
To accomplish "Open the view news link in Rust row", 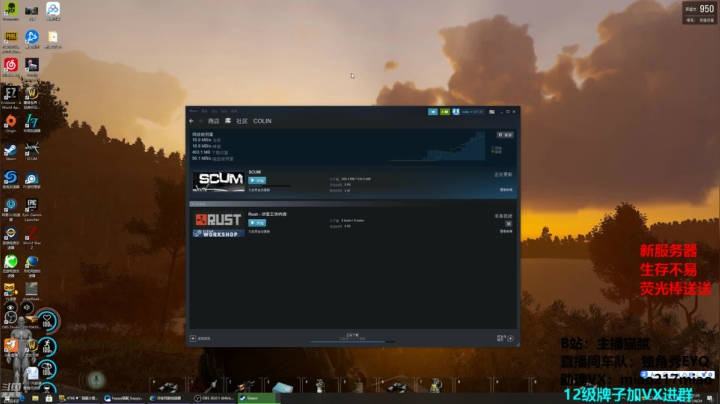I will point(506,231).
